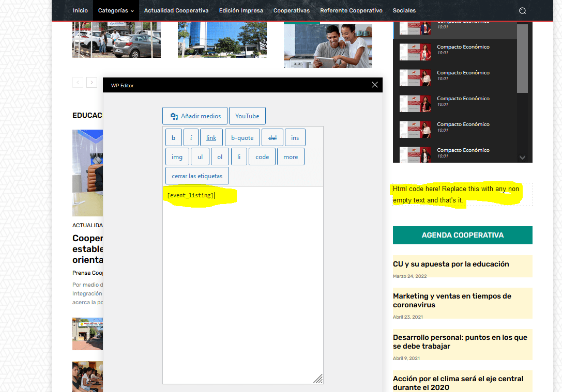This screenshot has width=562, height=392.
Task: Open CU y su apuesta por la educación
Action: pyautogui.click(x=451, y=264)
